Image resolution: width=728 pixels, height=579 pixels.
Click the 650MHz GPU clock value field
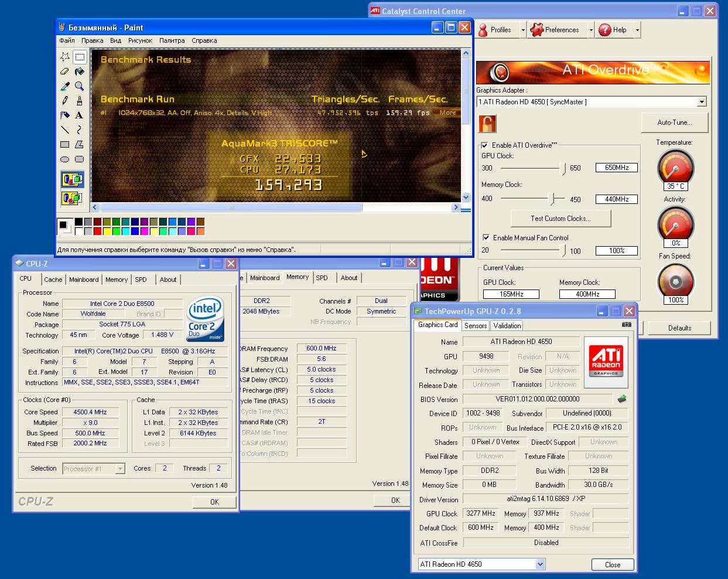click(x=617, y=168)
